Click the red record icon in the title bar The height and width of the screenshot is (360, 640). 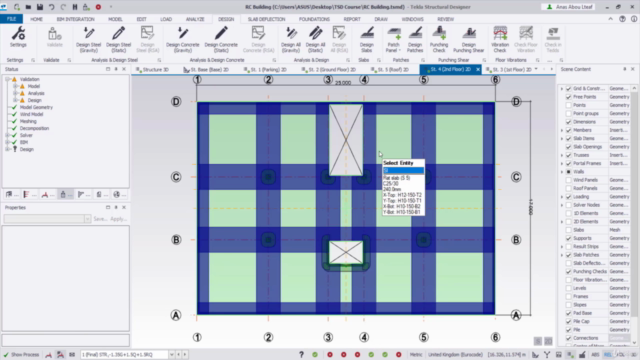coord(98,7)
